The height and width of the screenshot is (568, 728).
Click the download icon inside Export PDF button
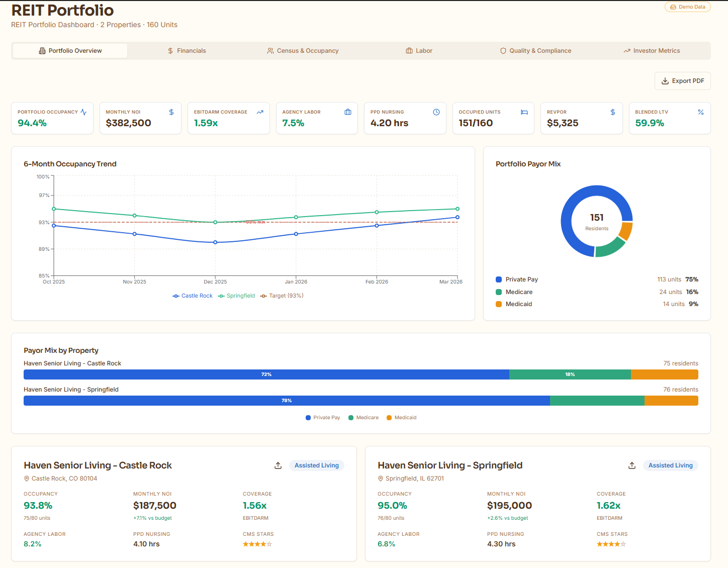[x=665, y=80]
